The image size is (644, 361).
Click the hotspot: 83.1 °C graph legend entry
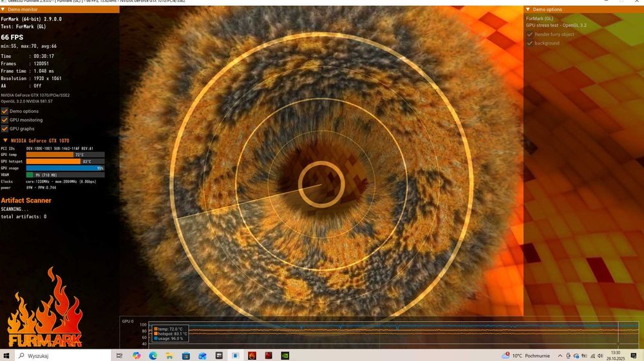pos(170,334)
